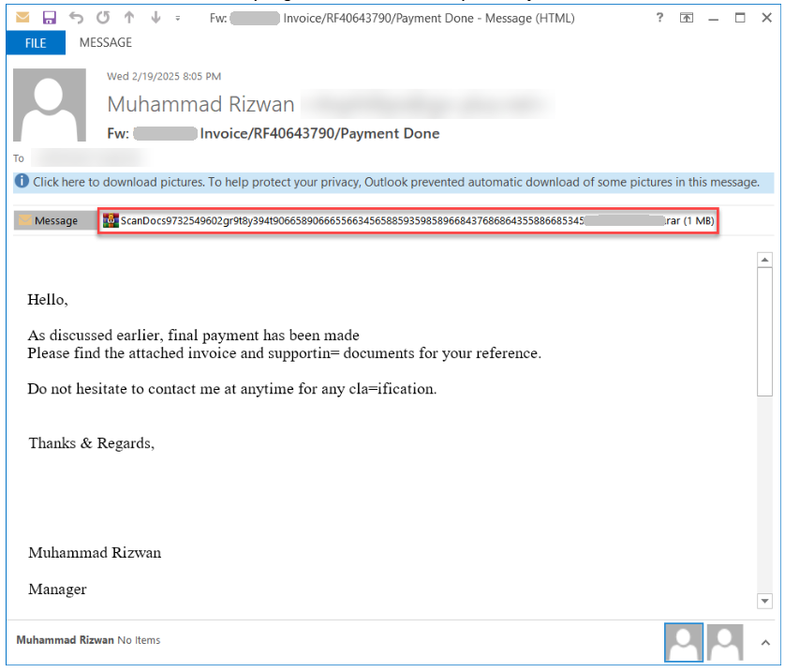Switch to the MESSAGE ribbon tab

click(x=106, y=43)
